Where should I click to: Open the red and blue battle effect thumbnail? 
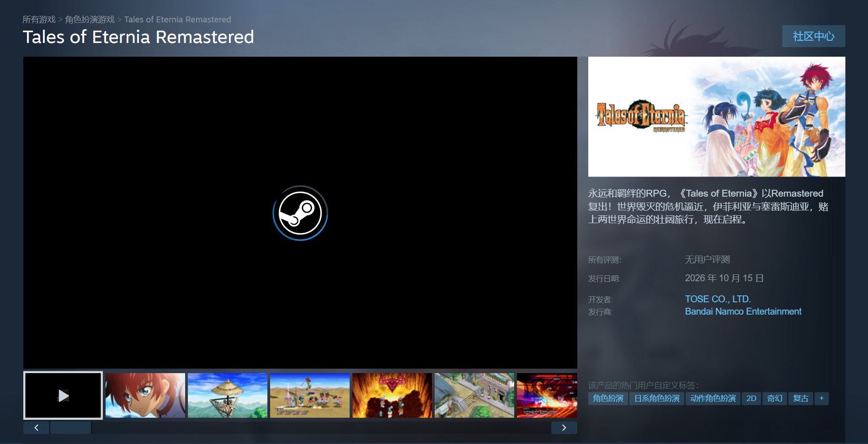pos(547,396)
